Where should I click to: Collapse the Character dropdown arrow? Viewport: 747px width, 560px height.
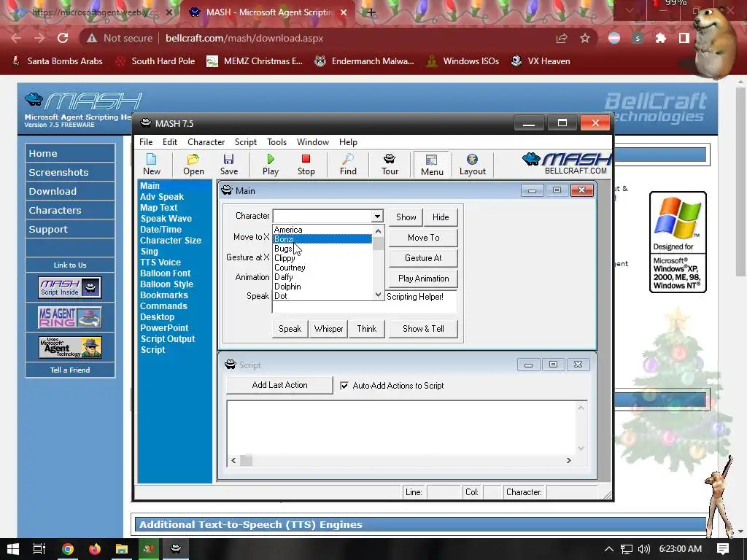(377, 216)
